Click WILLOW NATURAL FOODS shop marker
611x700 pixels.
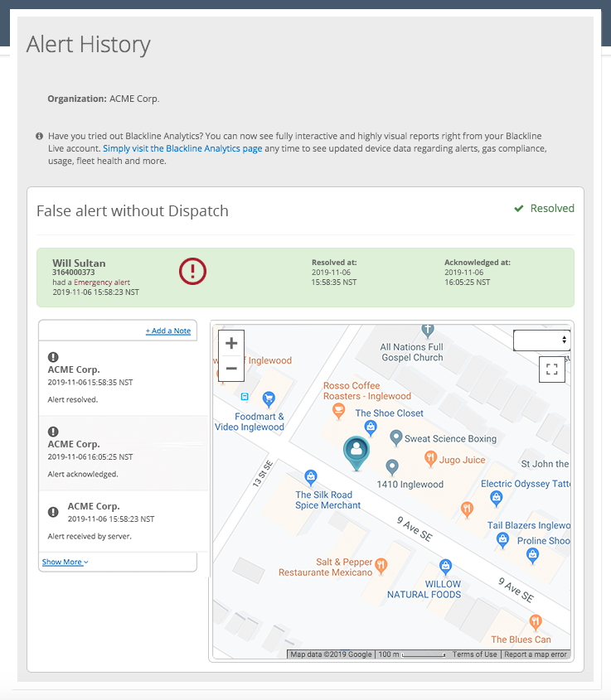click(445, 567)
